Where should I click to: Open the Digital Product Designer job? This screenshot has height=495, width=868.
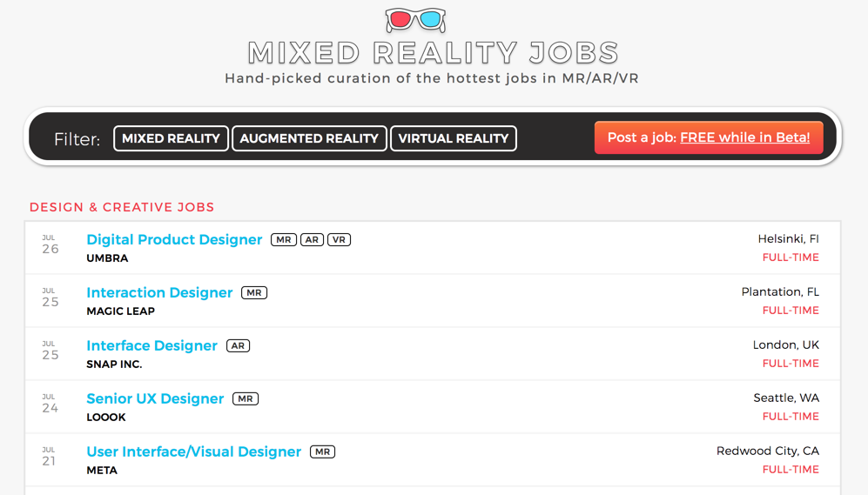(174, 239)
